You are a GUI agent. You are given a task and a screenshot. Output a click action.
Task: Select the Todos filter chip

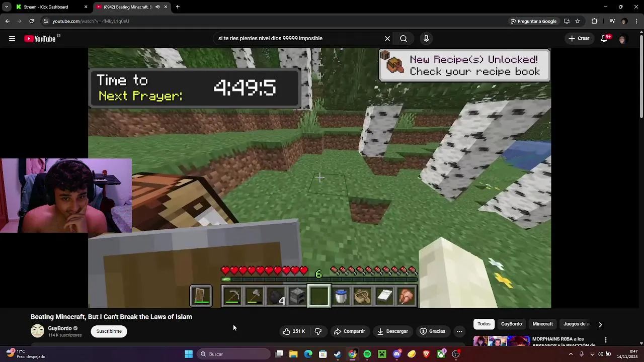coord(484,324)
